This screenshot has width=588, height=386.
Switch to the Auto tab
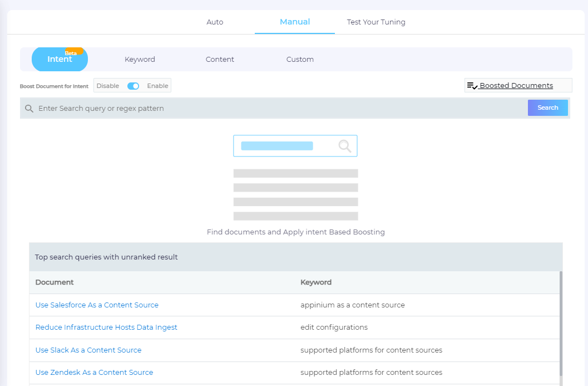215,22
